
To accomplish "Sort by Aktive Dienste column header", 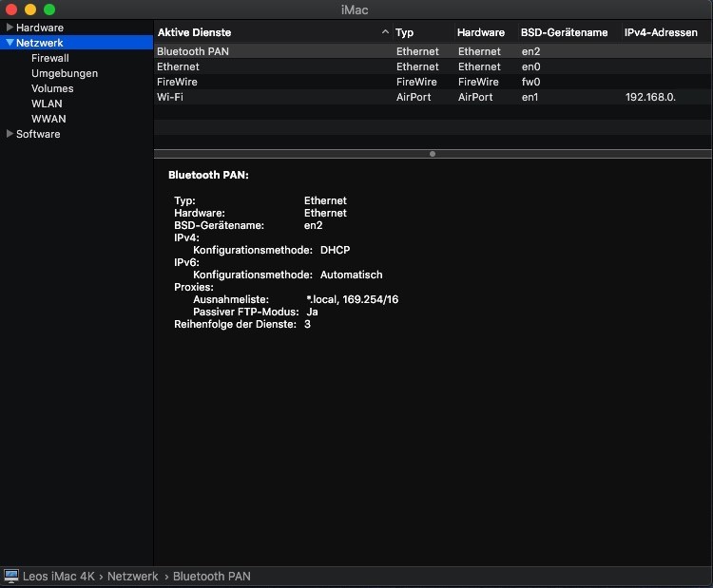I will 195,32.
